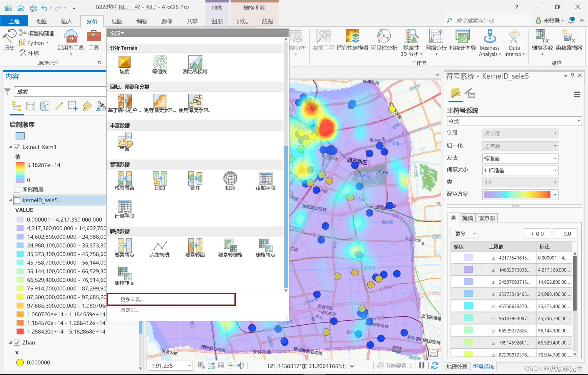Collapse the KernelD_sele5 layer tree
Screen dimensions: 588x375
click(10, 200)
